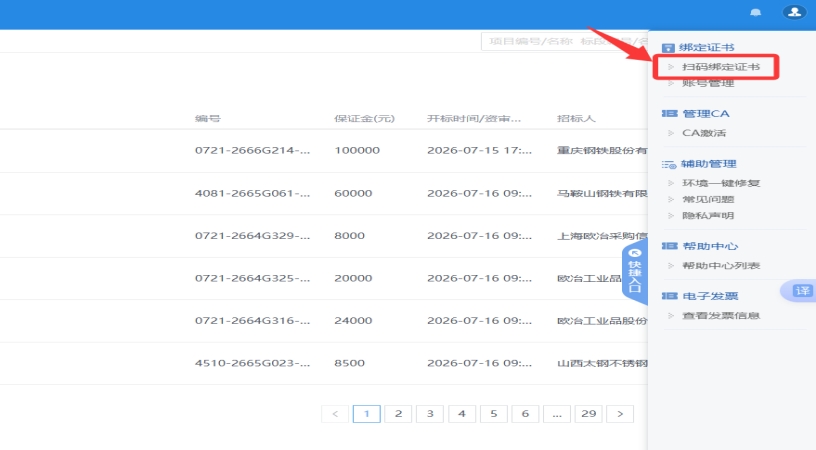Click the 帮助中心 section icon

[x=669, y=246]
